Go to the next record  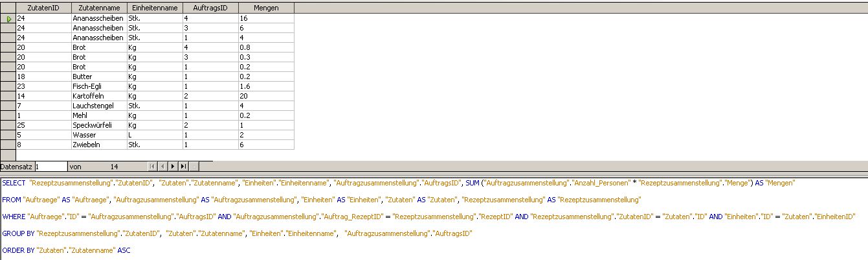tap(173, 167)
